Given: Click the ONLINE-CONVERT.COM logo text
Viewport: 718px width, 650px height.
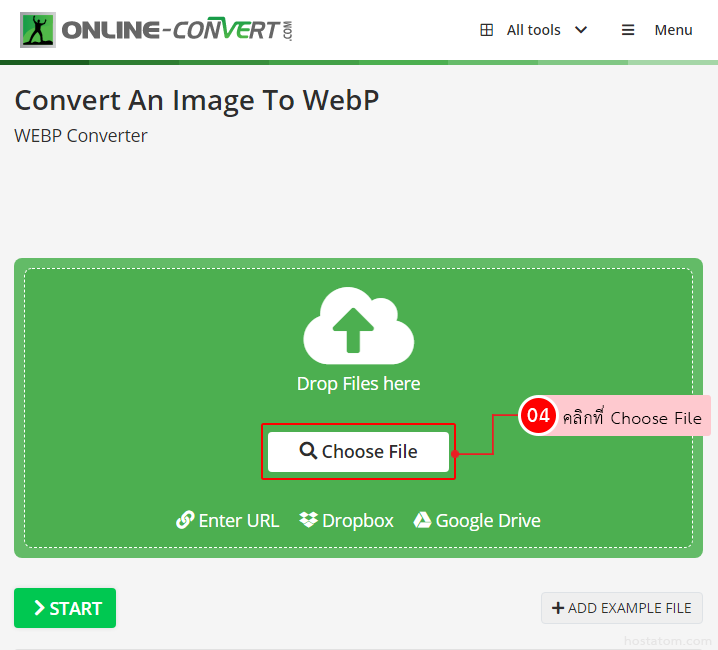Looking at the screenshot, I should pyautogui.click(x=177, y=30).
